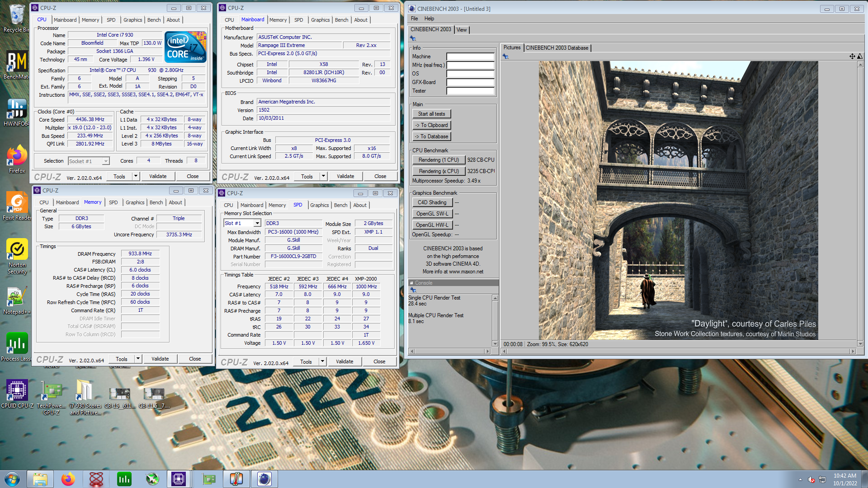Launch Firefox from the desktop icon
Screen dimensions: 868x488
pos(17,159)
